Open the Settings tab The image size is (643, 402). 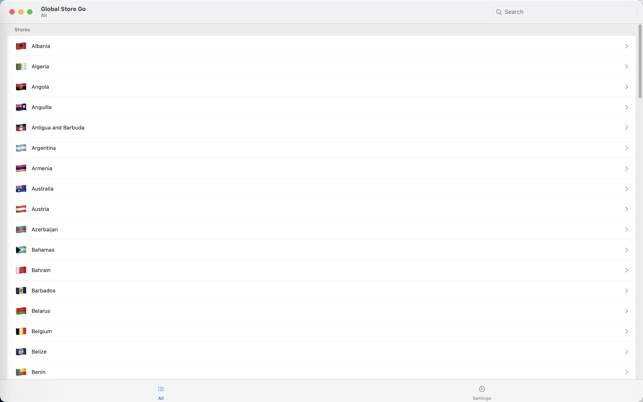481,392
